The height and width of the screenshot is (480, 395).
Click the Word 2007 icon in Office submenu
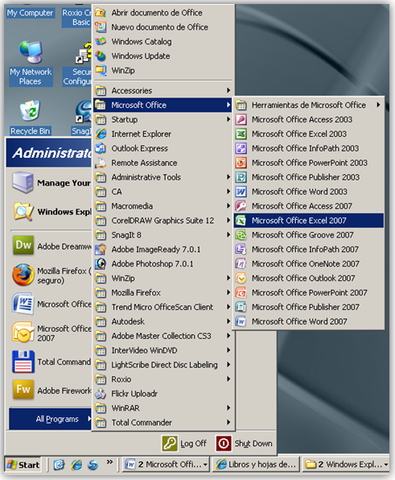click(x=241, y=321)
